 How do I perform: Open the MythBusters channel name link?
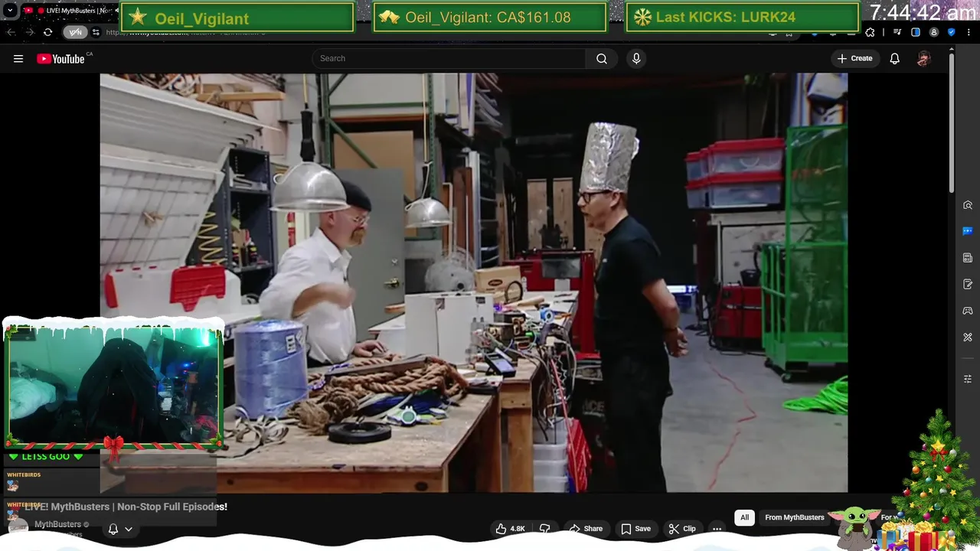tap(57, 524)
